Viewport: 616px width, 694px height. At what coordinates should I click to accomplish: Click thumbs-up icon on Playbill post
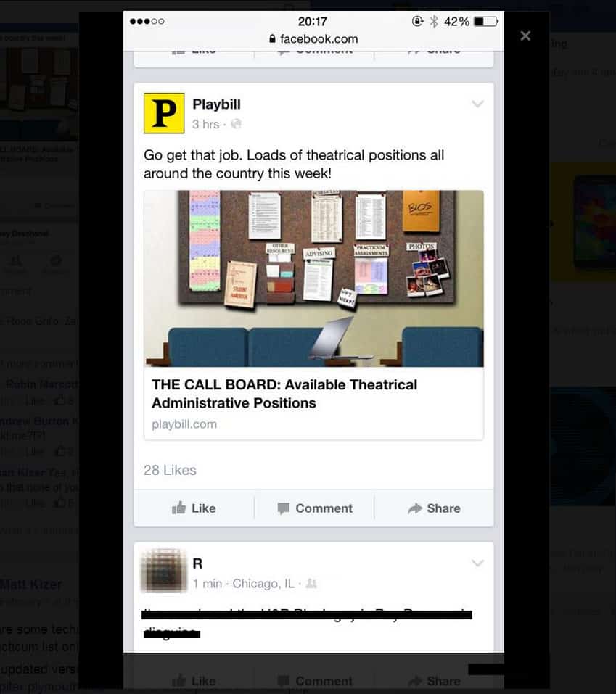178,508
